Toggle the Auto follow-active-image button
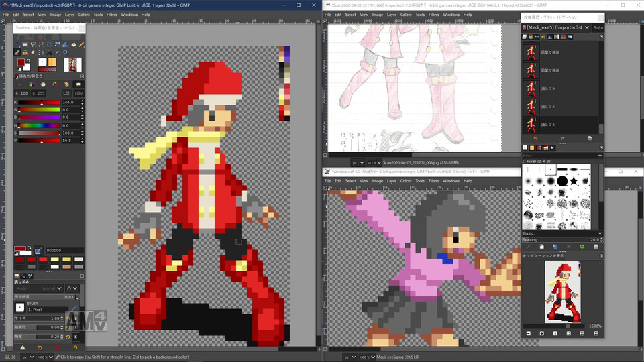Viewport: 644px width, 362px height. point(598,27)
